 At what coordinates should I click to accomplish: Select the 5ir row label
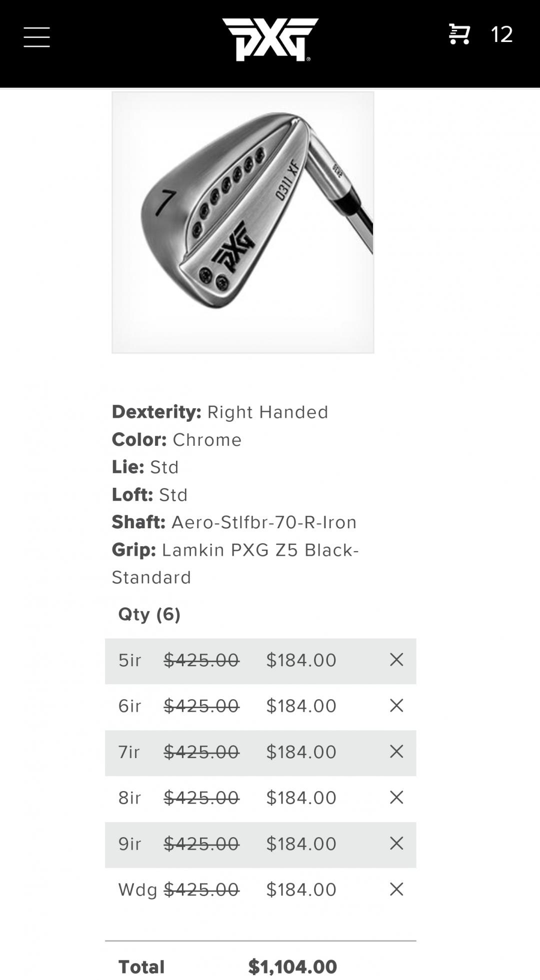tap(129, 660)
